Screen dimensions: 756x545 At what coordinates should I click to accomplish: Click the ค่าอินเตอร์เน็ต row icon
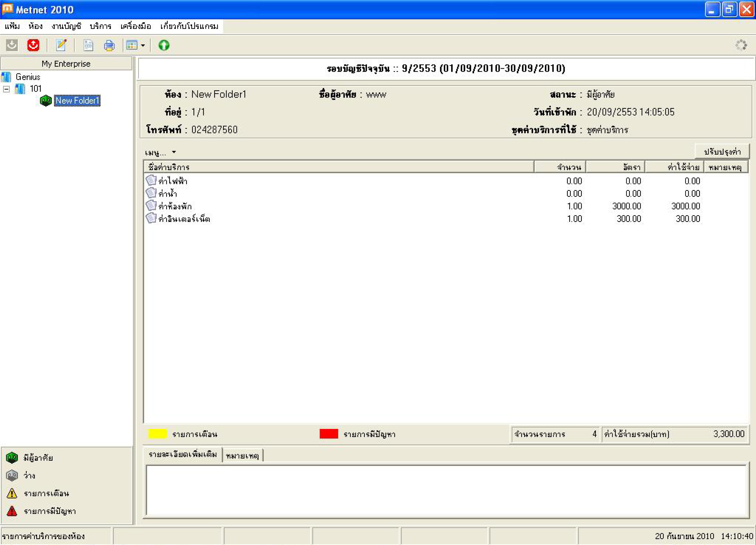[x=151, y=218]
